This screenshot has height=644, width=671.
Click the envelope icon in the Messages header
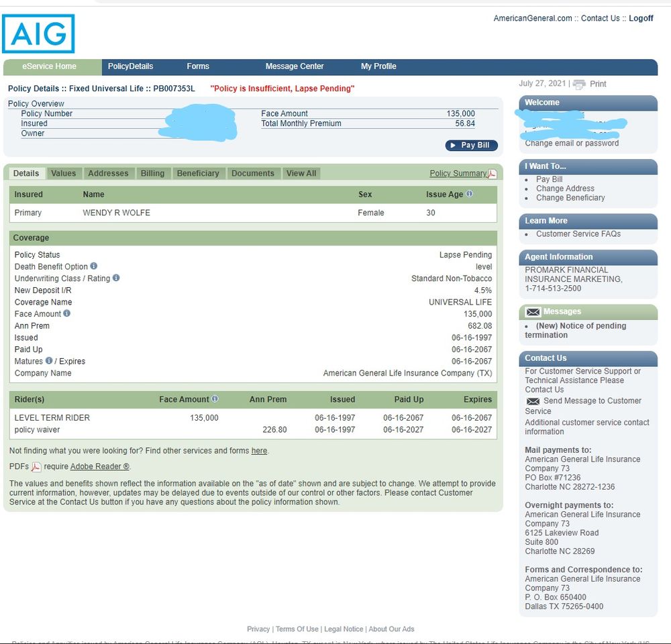tap(532, 311)
